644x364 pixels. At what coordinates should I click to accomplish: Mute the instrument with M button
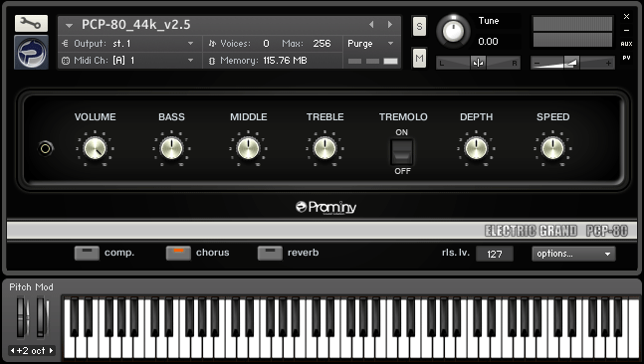click(419, 59)
